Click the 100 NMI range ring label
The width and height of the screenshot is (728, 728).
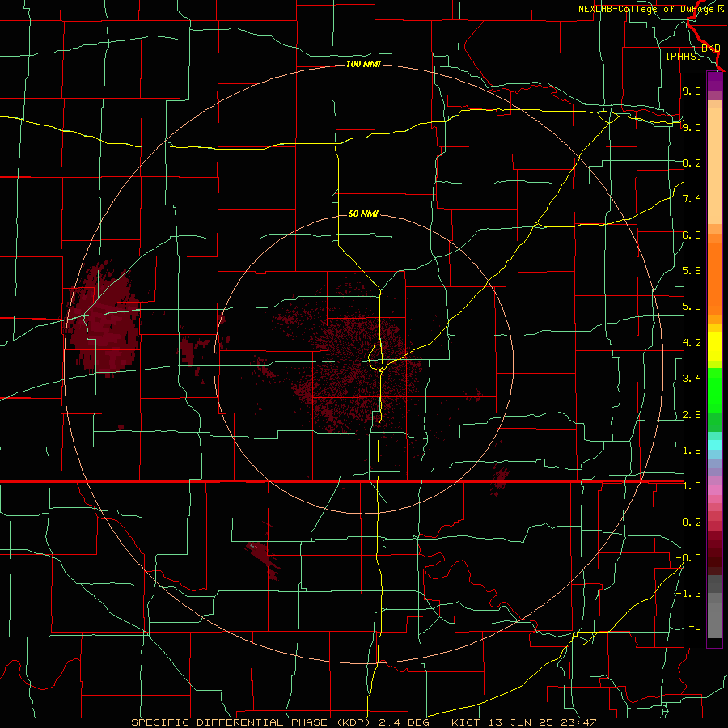(x=363, y=64)
